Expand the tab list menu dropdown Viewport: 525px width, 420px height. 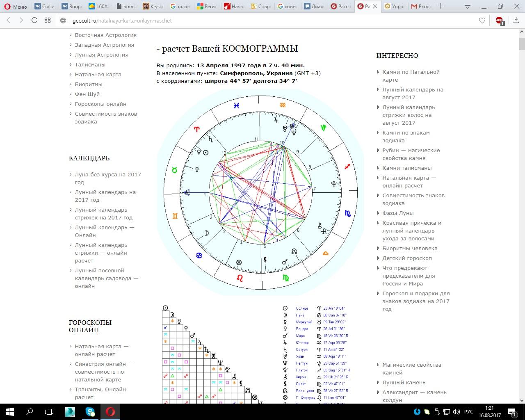[468, 6]
